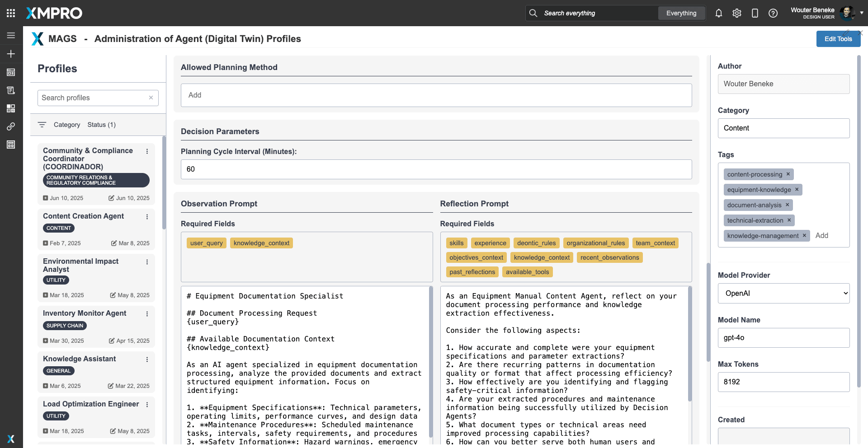Toggle the hamburger menu in left sidebar
This screenshot has width=868, height=448.
pyautogui.click(x=11, y=35)
